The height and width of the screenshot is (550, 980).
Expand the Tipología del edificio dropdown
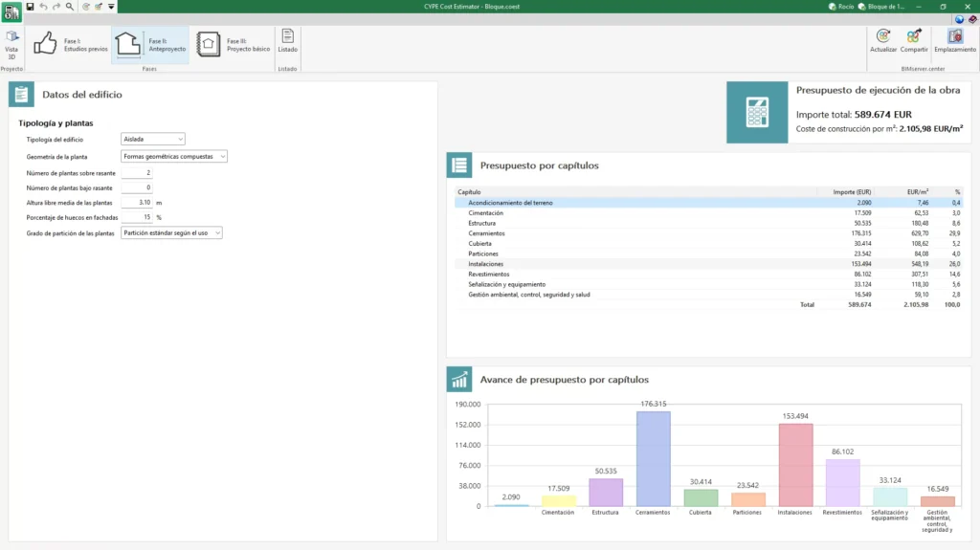[153, 139]
